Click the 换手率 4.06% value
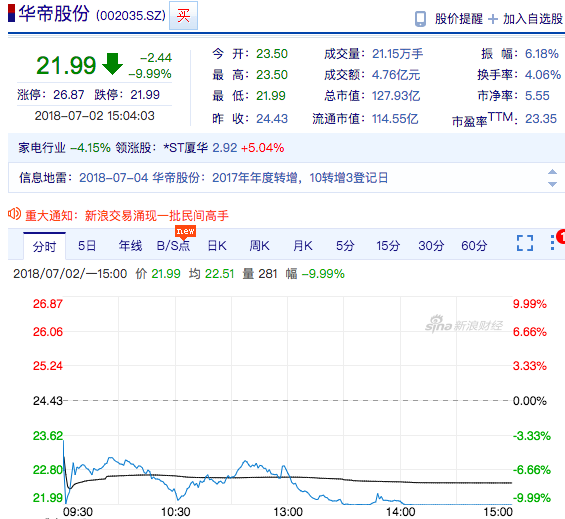 543,75
